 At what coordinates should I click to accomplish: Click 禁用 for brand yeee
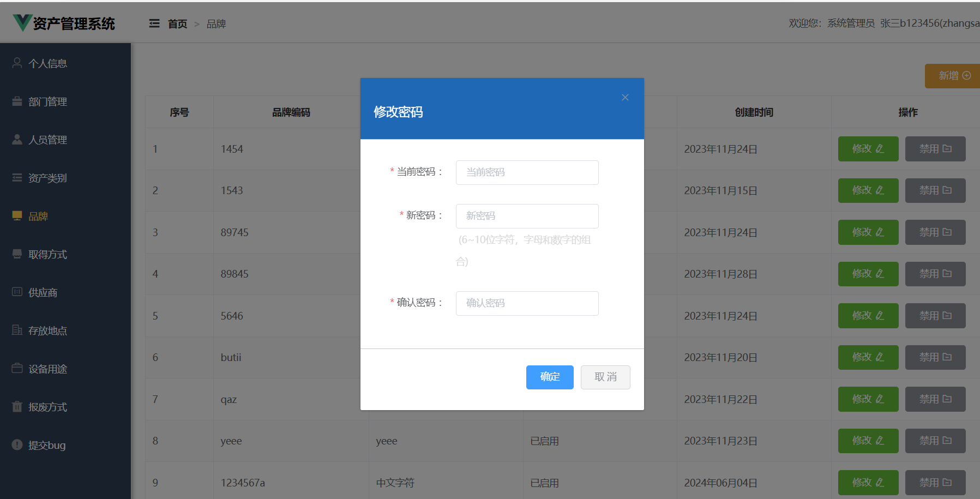(x=935, y=441)
